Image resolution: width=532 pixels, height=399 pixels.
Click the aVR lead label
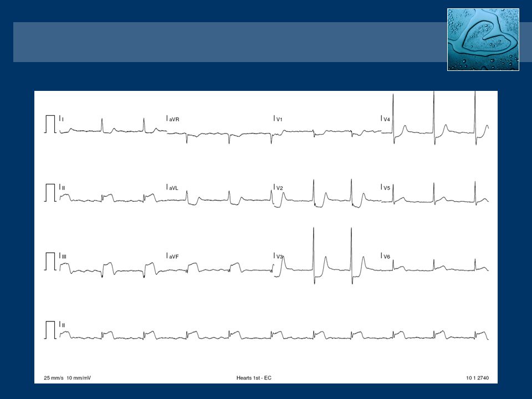(174, 120)
